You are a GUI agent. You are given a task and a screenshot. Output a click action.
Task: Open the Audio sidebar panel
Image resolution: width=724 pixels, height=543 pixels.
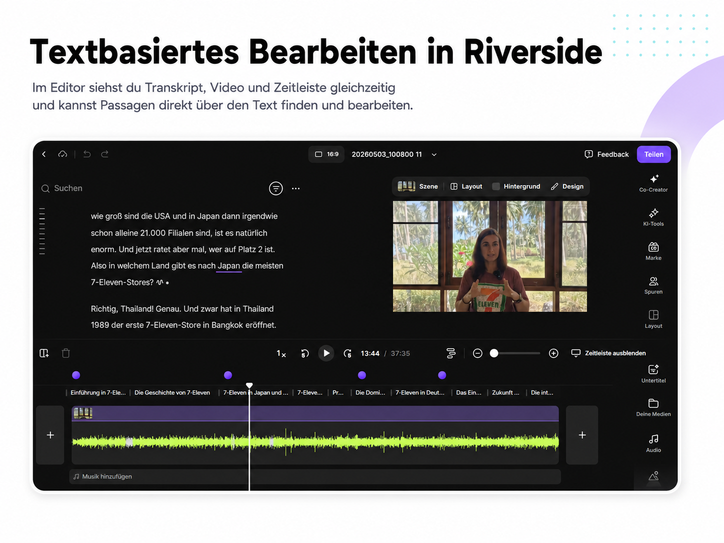pos(653,443)
